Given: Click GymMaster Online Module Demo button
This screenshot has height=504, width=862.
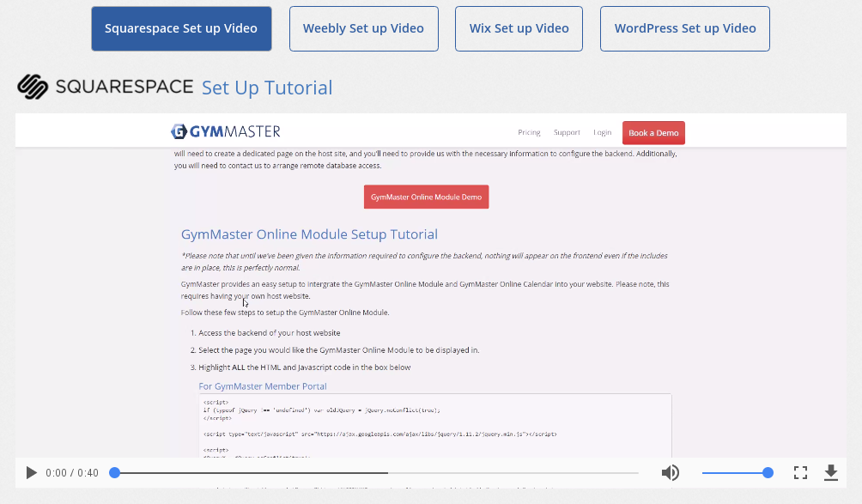Looking at the screenshot, I should pyautogui.click(x=426, y=197).
